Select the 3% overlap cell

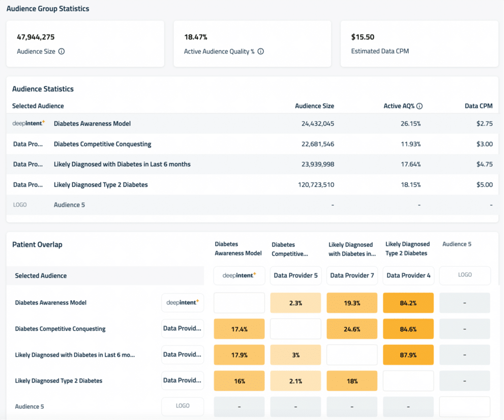pos(296,355)
